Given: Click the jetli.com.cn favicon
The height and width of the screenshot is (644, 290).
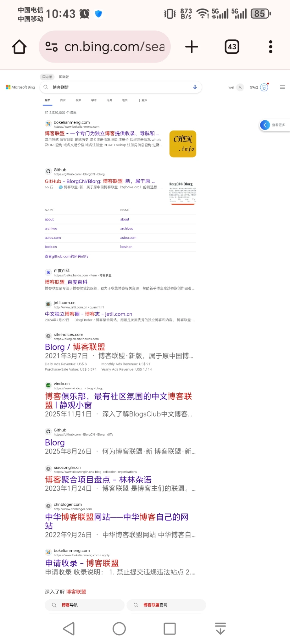Looking at the screenshot, I should click(x=48, y=304).
